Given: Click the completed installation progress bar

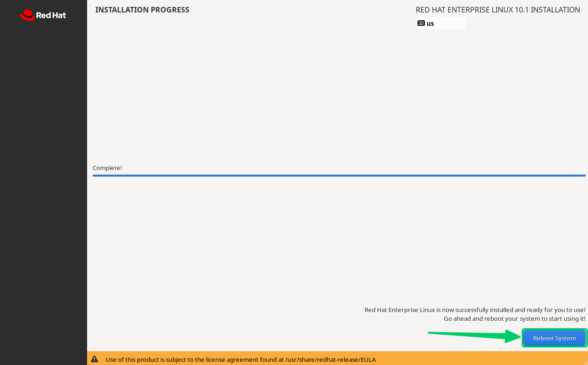Looking at the screenshot, I should pos(339,176).
